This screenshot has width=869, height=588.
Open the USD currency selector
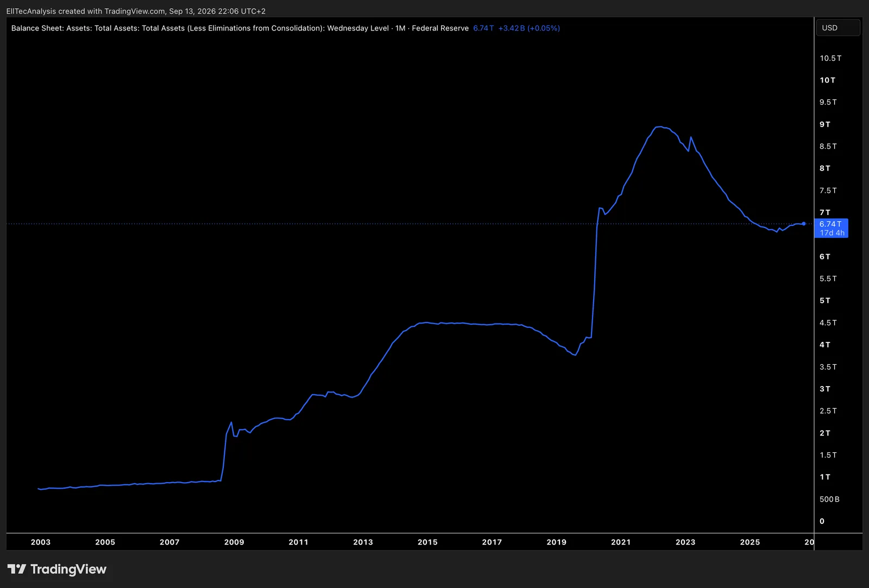(838, 28)
